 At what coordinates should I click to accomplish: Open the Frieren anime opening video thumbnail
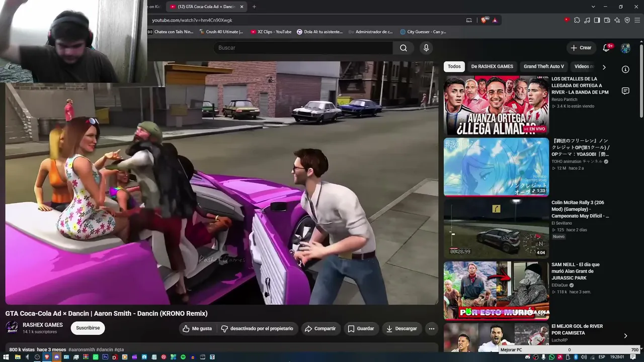tap(496, 167)
